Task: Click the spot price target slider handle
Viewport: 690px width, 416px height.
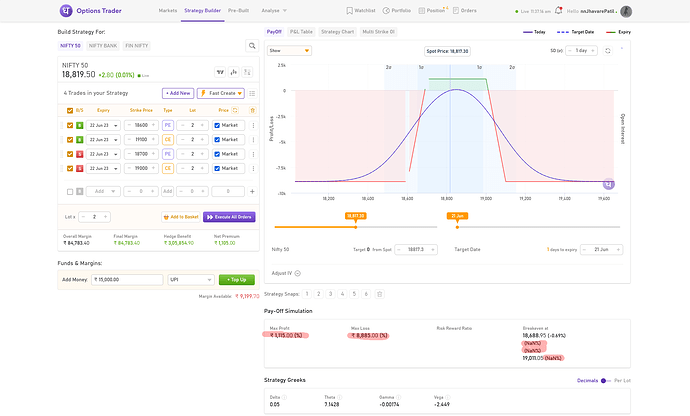Action: [x=355, y=226]
